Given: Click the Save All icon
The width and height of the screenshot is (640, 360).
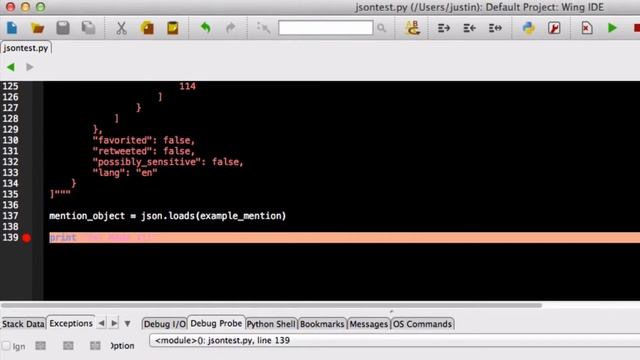Looking at the screenshot, I should point(88,28).
